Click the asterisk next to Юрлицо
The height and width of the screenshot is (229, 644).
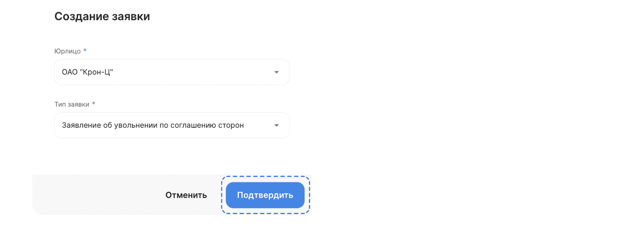(x=85, y=51)
